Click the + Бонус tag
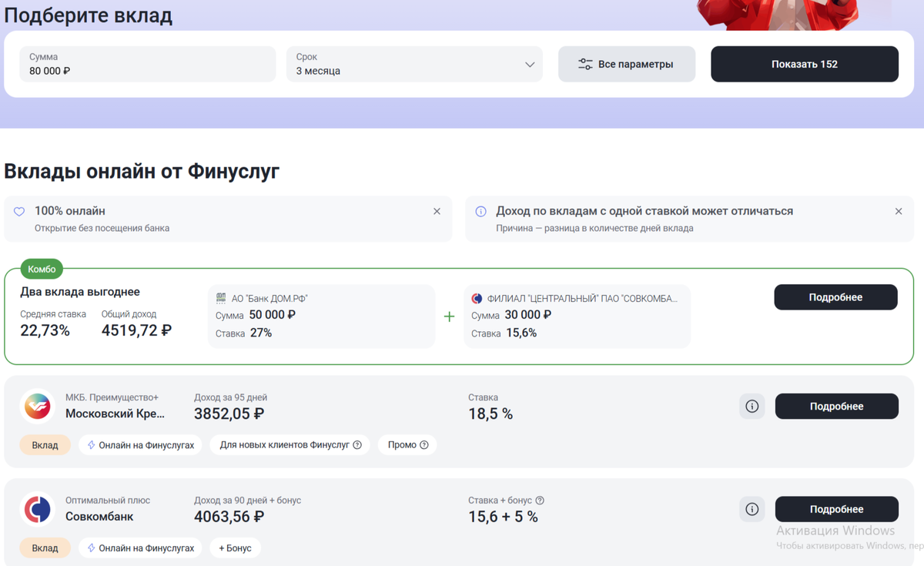924x566 pixels. point(235,548)
